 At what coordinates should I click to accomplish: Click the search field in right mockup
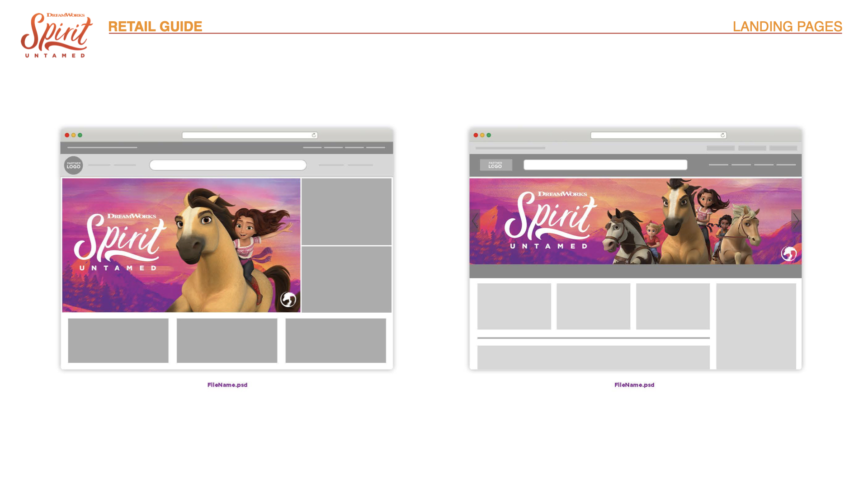pos(605,165)
